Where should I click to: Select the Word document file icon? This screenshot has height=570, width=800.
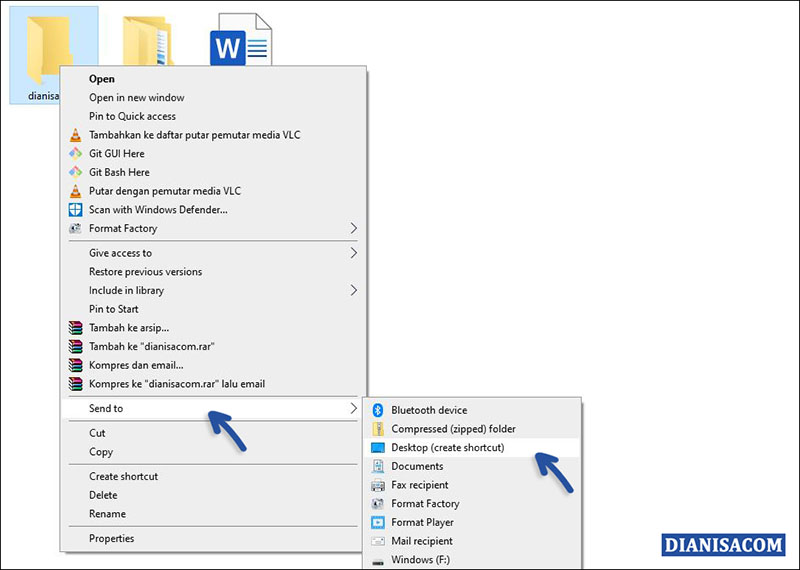241,40
